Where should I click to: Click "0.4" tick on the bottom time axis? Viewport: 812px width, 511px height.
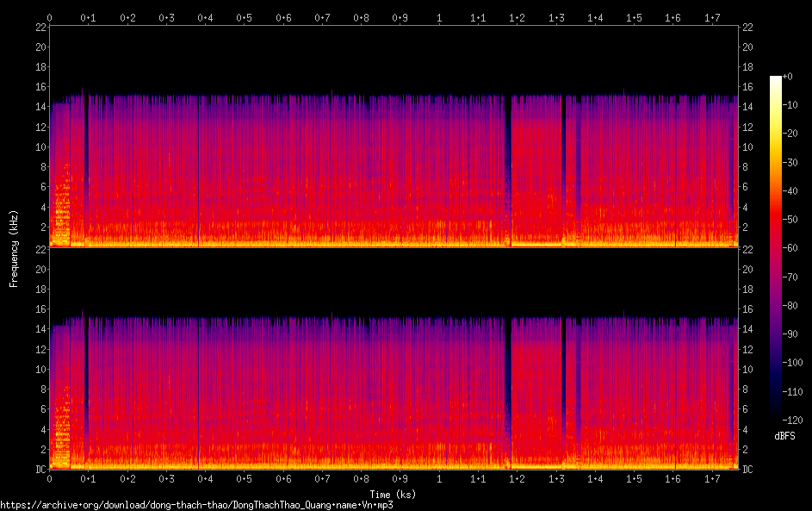pyautogui.click(x=205, y=478)
